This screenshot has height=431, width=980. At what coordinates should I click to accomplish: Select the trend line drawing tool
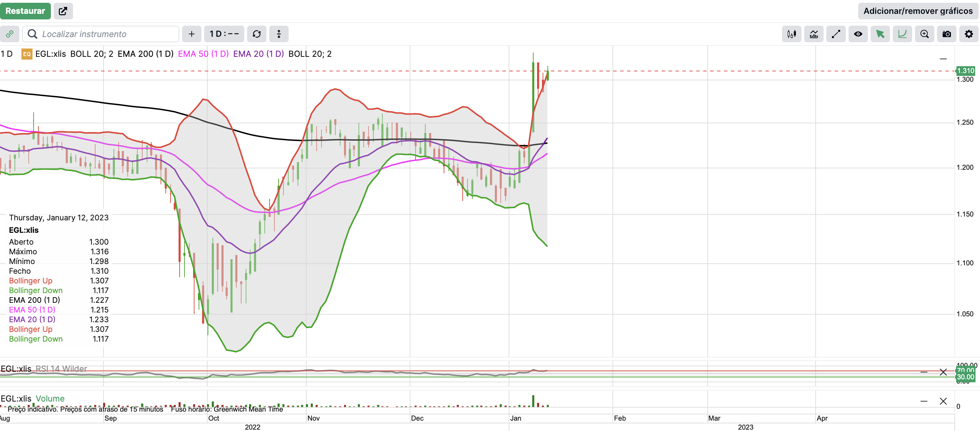coord(835,34)
